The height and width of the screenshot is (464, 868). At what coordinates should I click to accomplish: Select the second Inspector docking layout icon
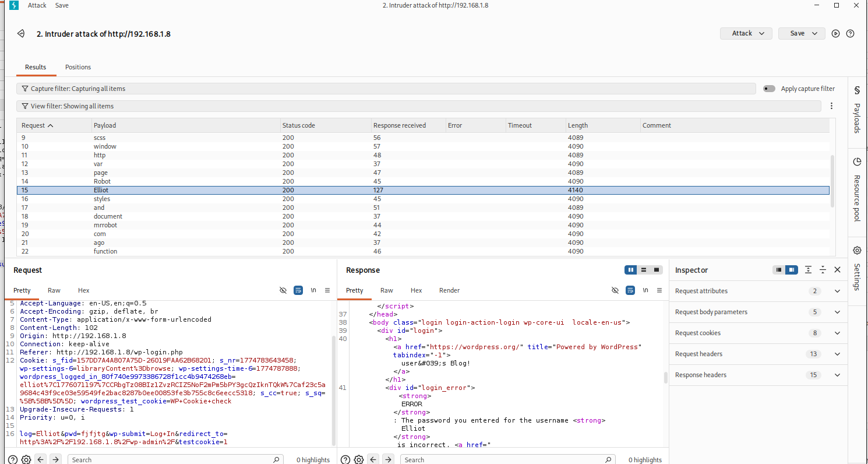(791, 270)
